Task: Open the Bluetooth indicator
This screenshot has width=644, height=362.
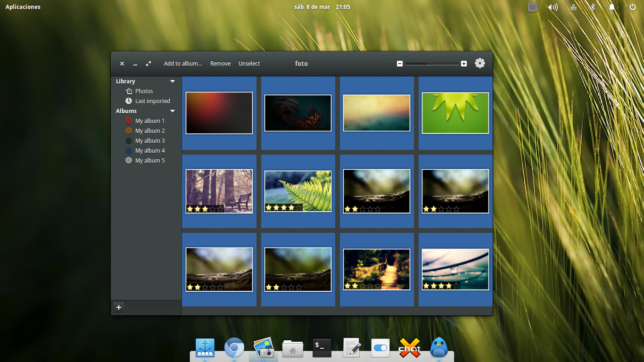Action: (x=593, y=7)
